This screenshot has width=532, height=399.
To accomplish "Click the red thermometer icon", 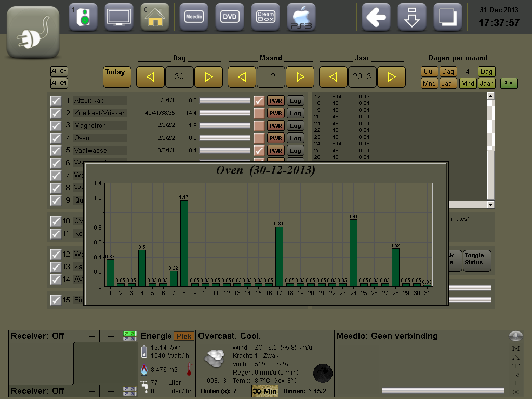I will click(x=189, y=369).
